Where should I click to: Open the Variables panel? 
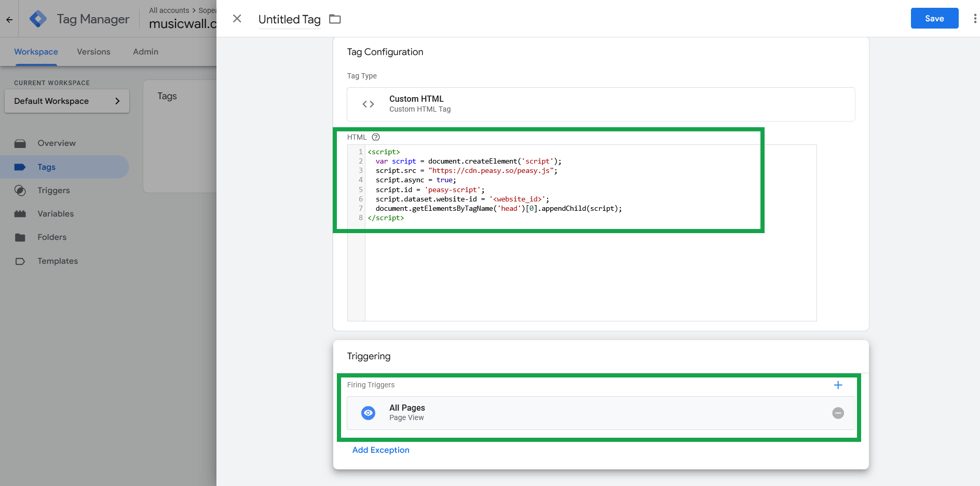tap(56, 213)
